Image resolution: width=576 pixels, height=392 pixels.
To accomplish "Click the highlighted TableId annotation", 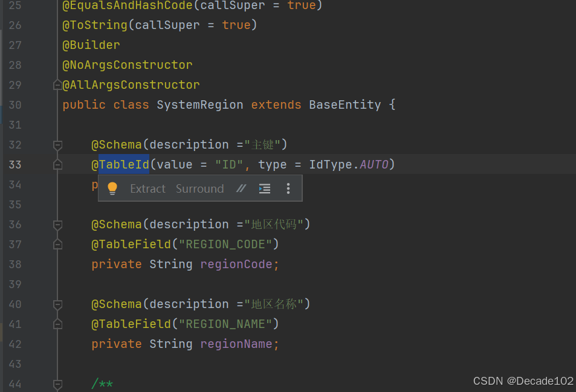I will coord(123,164).
